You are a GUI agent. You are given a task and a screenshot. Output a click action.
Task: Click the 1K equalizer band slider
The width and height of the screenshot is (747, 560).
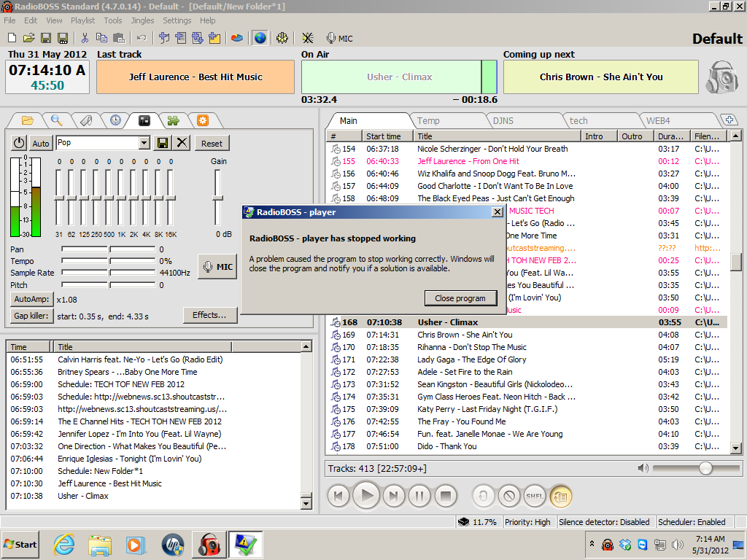[x=121, y=198]
